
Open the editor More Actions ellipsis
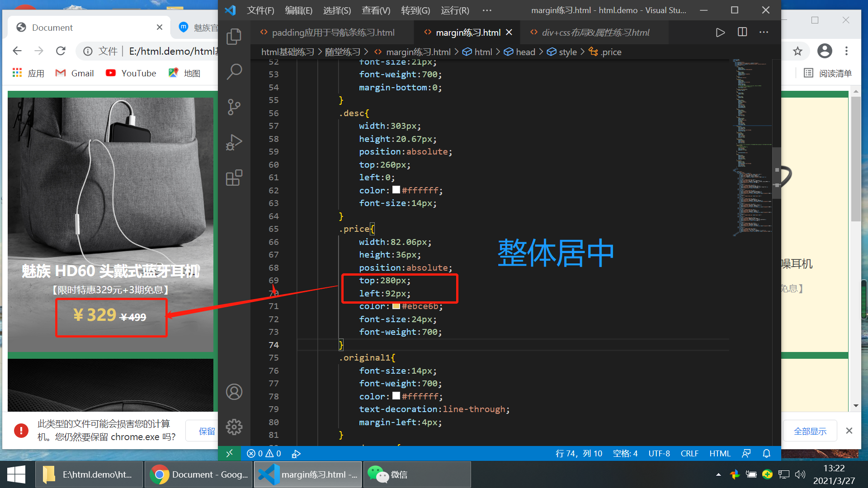764,32
